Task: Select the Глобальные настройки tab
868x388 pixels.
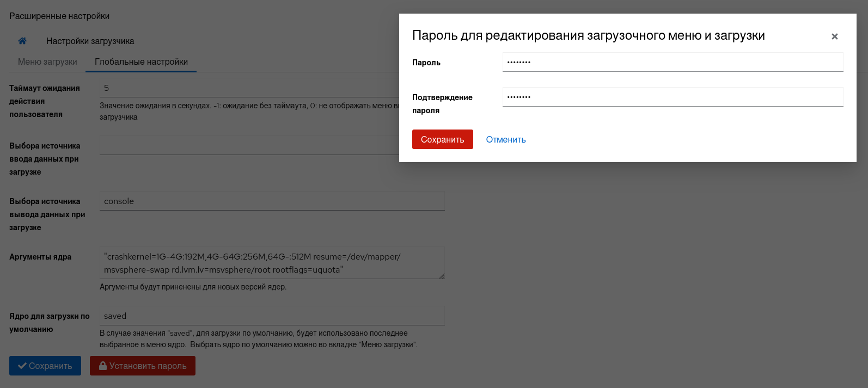Action: pyautogui.click(x=141, y=61)
